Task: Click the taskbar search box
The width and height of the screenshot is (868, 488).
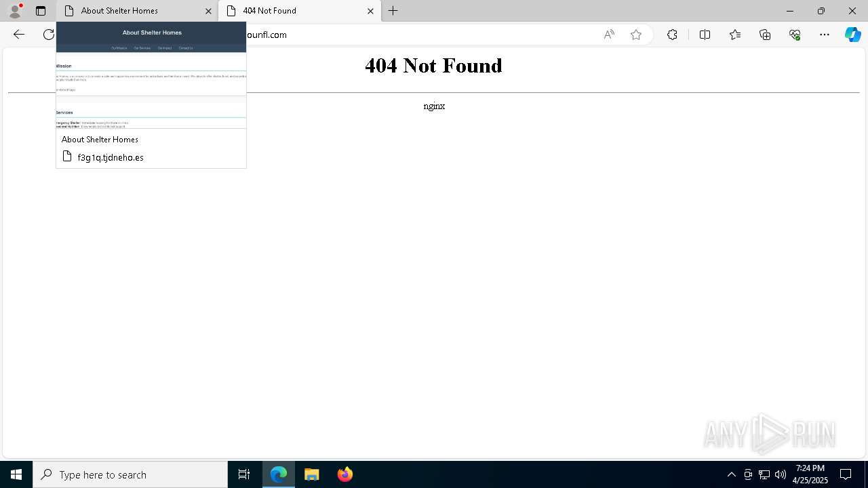Action: click(130, 474)
